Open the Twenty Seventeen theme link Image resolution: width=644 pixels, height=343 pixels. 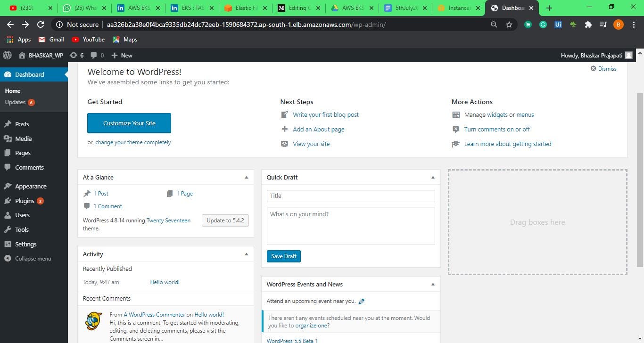(x=168, y=220)
